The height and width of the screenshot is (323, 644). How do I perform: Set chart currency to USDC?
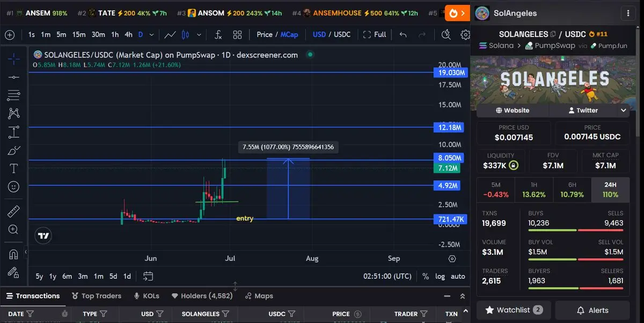pos(342,34)
